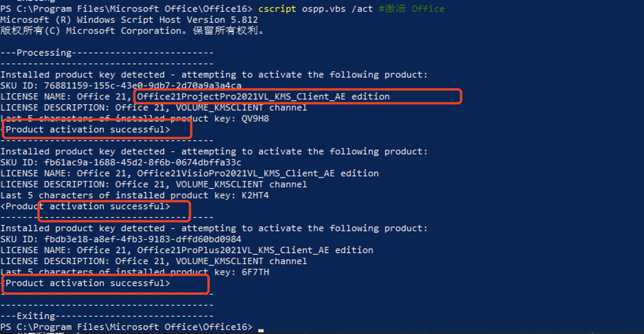644x334 pixels.
Task: Click the Office21ProPlus2021VL_KMS_Client_AE license name
Action: 233,250
